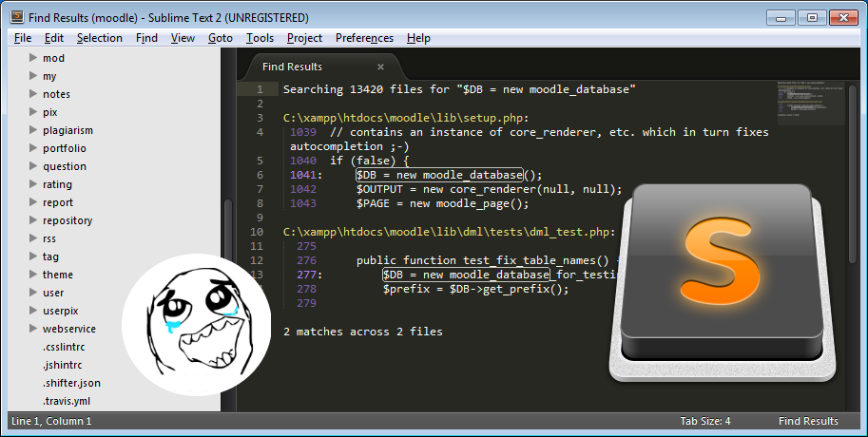The image size is (868, 437).
Task: Click '$prefix = $DB->get_prefix();' line
Action: click(476, 289)
